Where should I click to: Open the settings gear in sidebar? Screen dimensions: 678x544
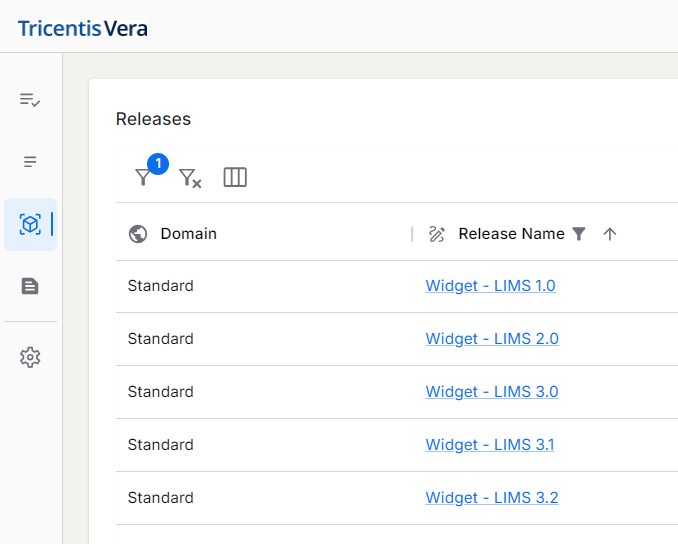coord(30,357)
